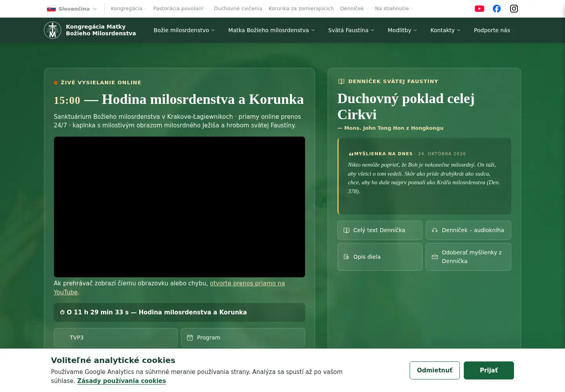Open Zásady používania cookies link
This screenshot has height=392, width=565.
[122, 381]
